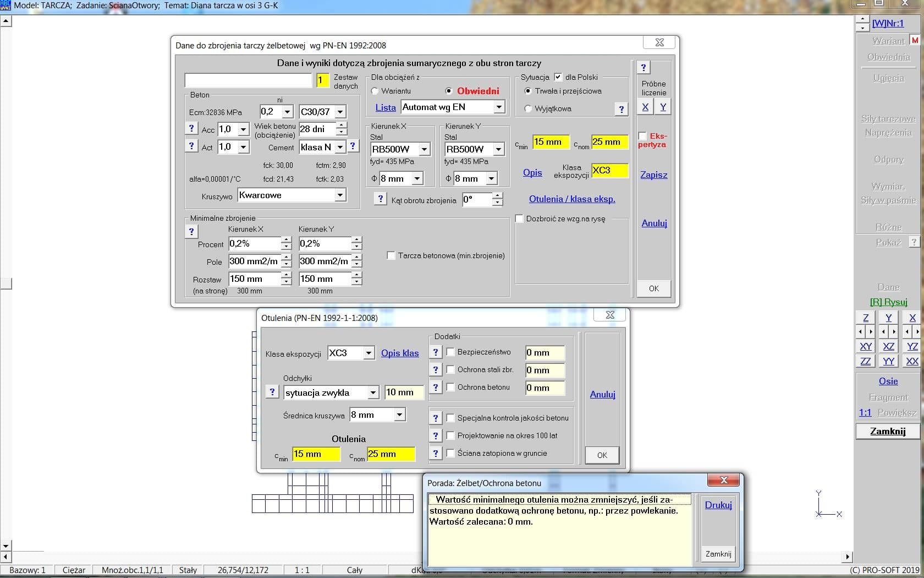Select the XY view in side panel
The image size is (924, 578).
coord(866,346)
